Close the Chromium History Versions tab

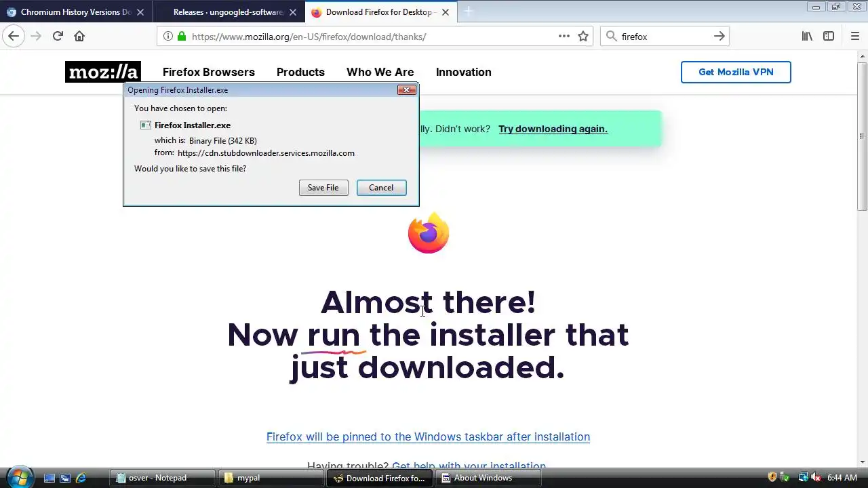140,12
